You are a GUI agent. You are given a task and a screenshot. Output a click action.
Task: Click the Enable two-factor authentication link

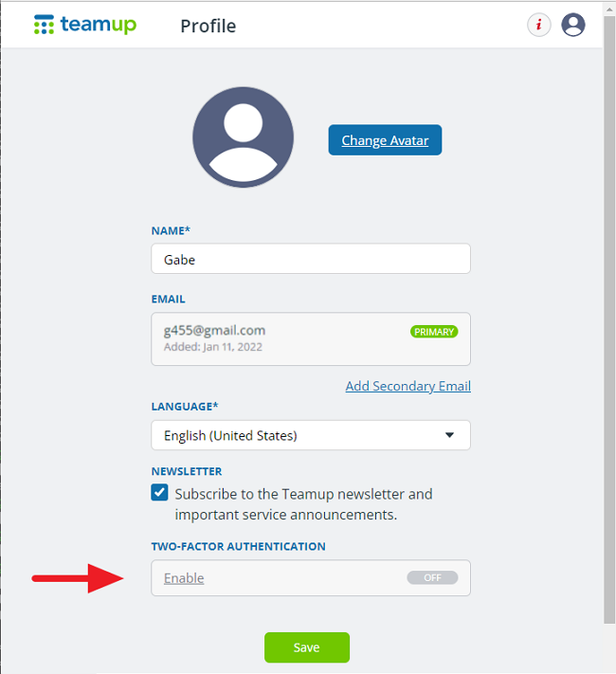[184, 578]
